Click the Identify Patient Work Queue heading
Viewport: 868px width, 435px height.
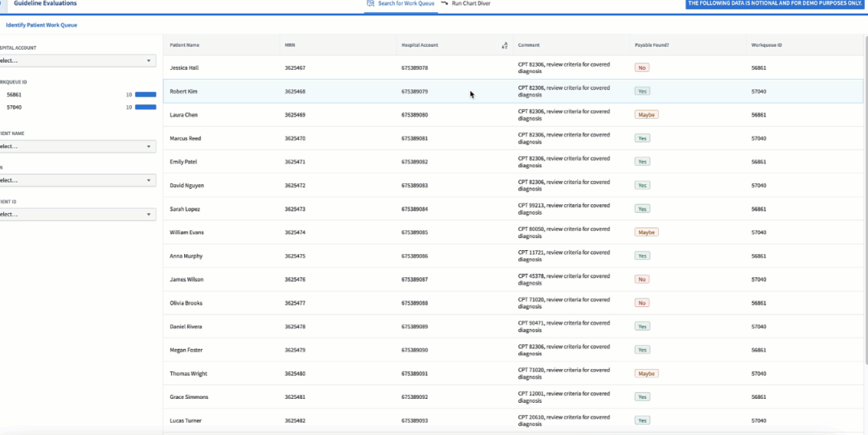click(42, 25)
